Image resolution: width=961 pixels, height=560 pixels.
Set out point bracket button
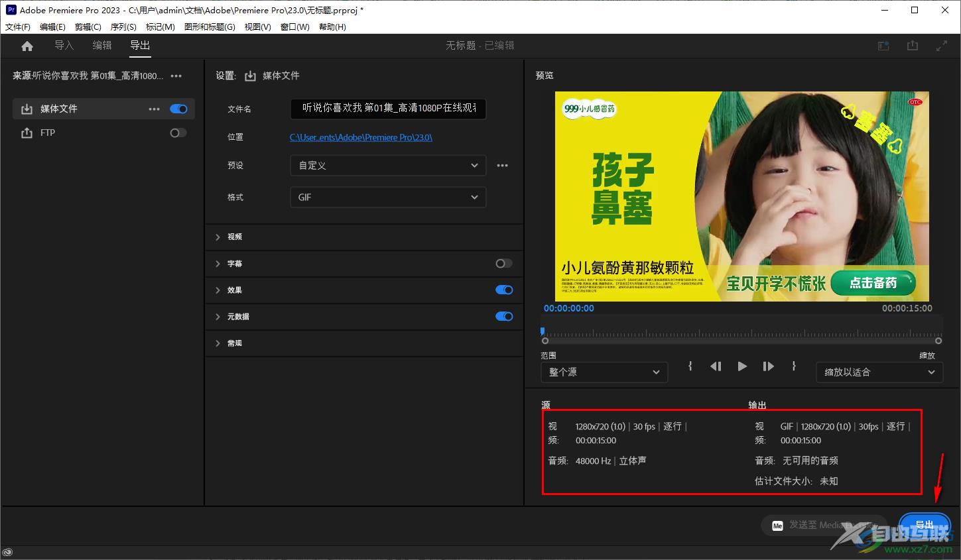click(793, 366)
